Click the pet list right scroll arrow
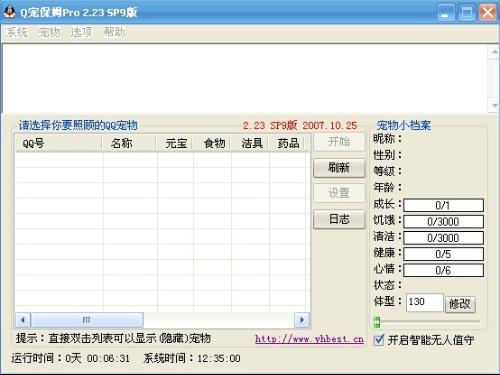This screenshot has width=500, height=375. [302, 320]
